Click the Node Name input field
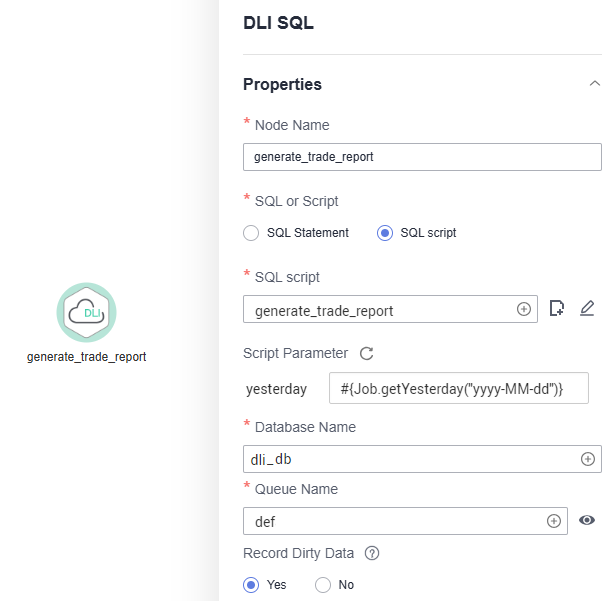Viewport: 613px width, 601px height. 422,157
